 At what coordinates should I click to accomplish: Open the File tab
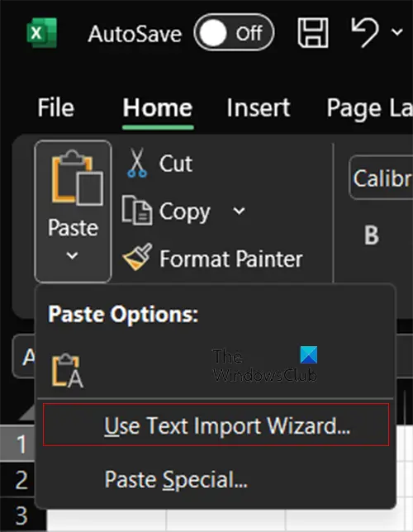(56, 108)
